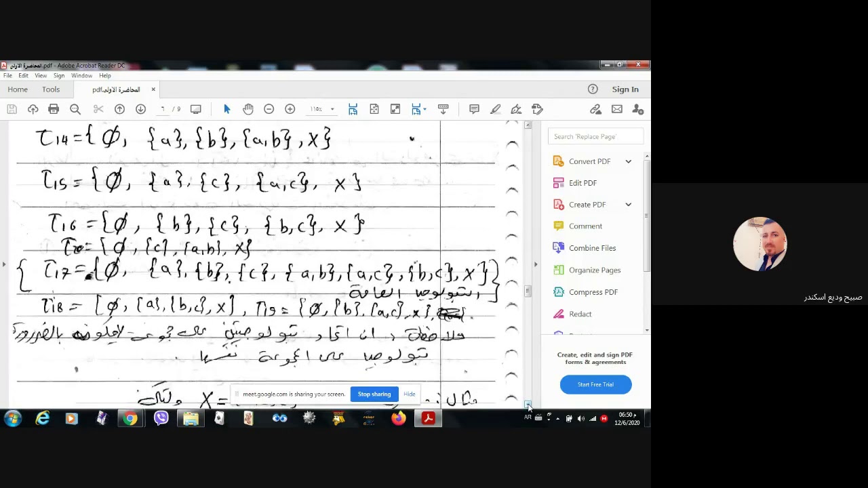Expand the left navigation pane arrow
The image size is (868, 488).
coord(3,264)
